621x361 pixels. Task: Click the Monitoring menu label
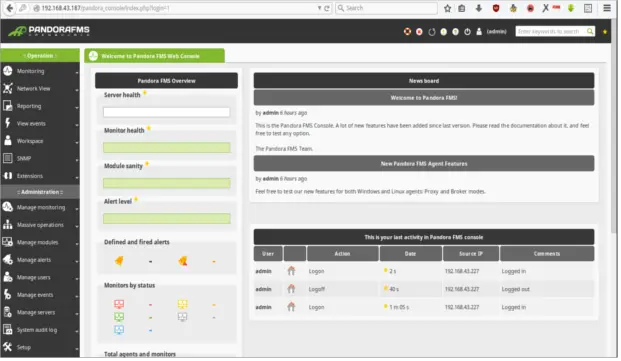(x=30, y=71)
